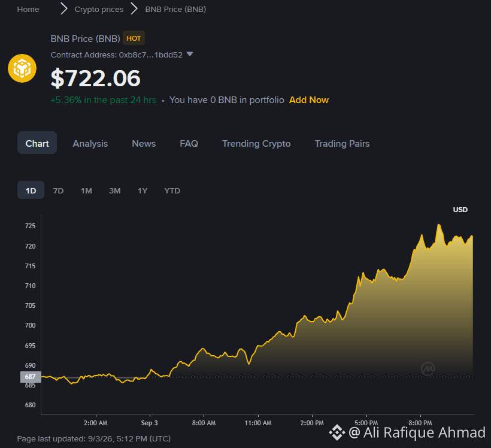The image size is (491, 448).
Task: Expand the Contract Address dropdown arrow
Action: pos(190,54)
